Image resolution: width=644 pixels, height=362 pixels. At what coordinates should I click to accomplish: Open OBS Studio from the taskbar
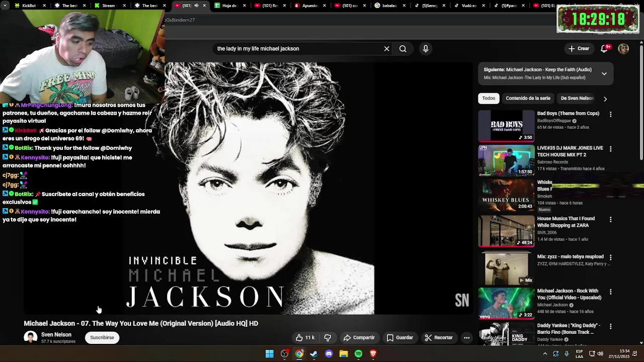click(285, 354)
